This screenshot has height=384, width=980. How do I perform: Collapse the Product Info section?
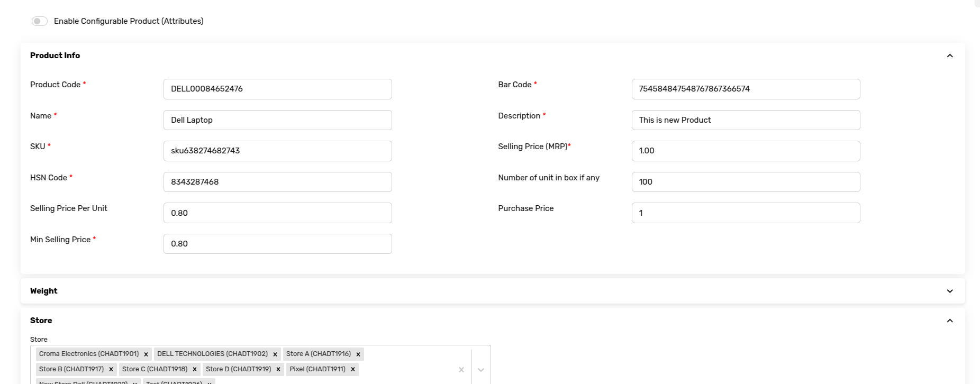pos(950,56)
